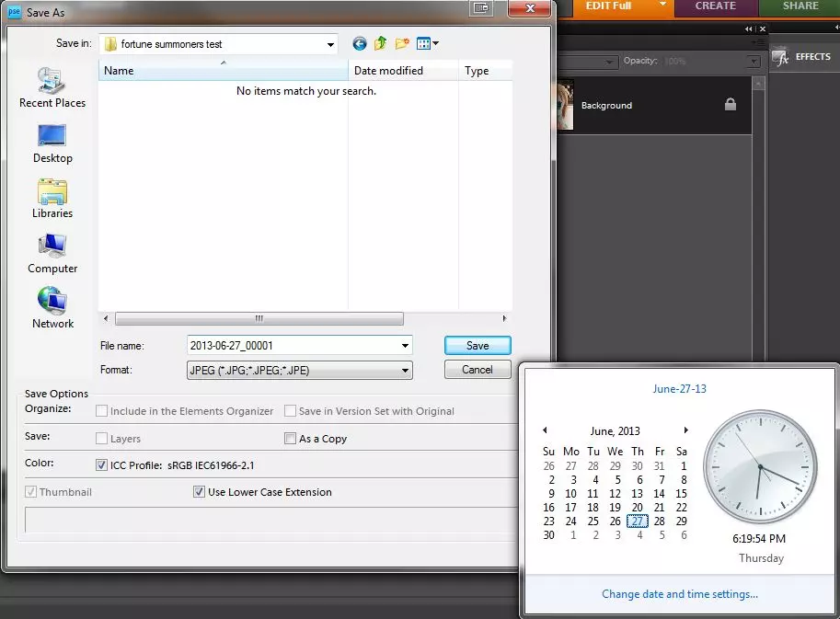Click the Save As dialog help/toggle icon in title bar
The width and height of the screenshot is (840, 619).
coord(481,7)
